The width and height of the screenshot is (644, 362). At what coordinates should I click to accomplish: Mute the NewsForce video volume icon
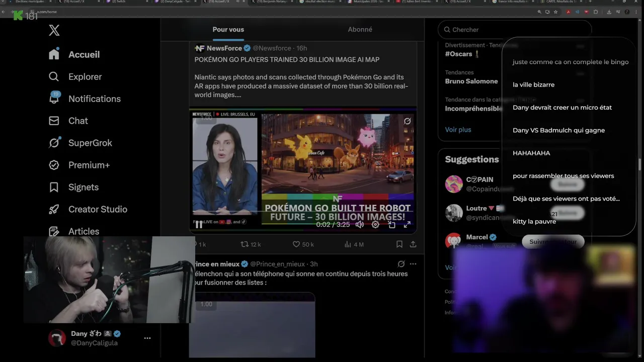click(359, 225)
